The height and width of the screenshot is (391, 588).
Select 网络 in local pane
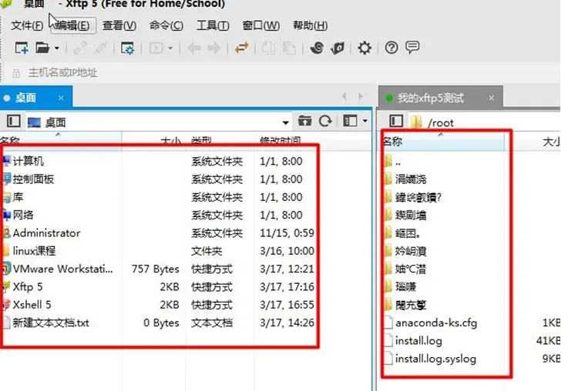[x=23, y=215]
